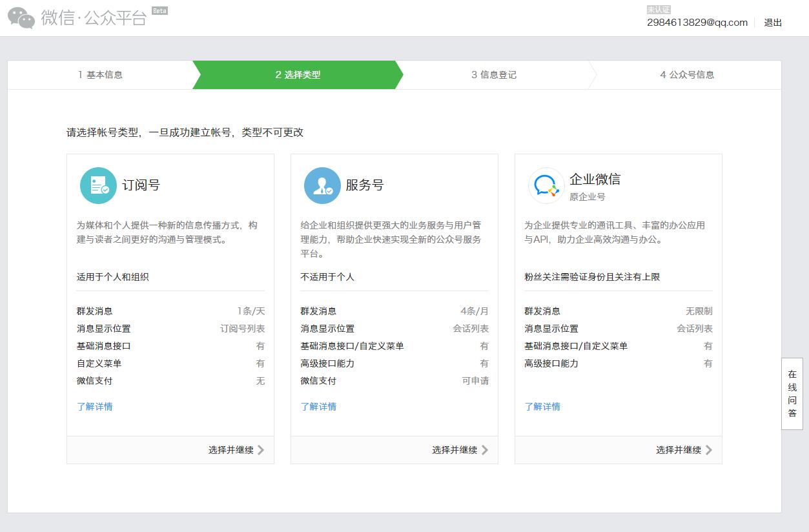Jump to step 4 公众号信息
The width and height of the screenshot is (809, 532).
point(687,75)
